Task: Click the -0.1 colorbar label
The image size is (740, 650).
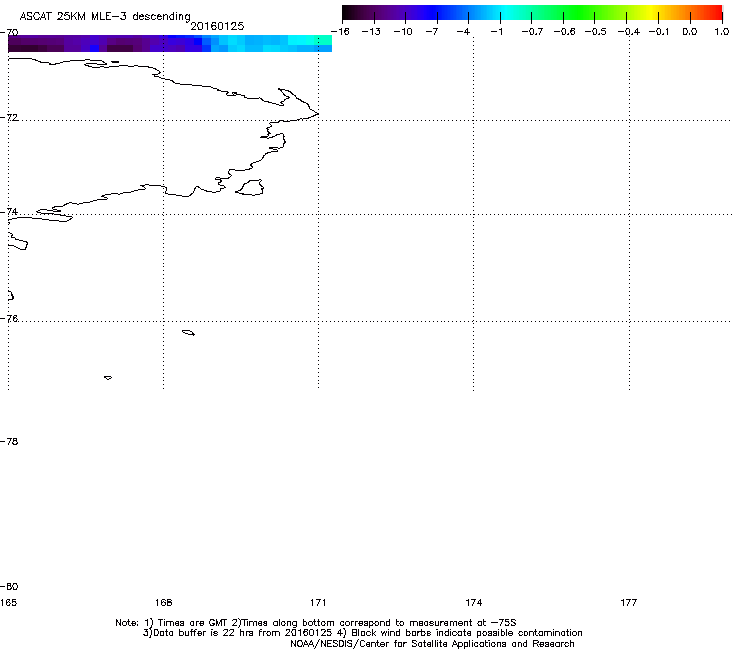Action: pos(659,32)
